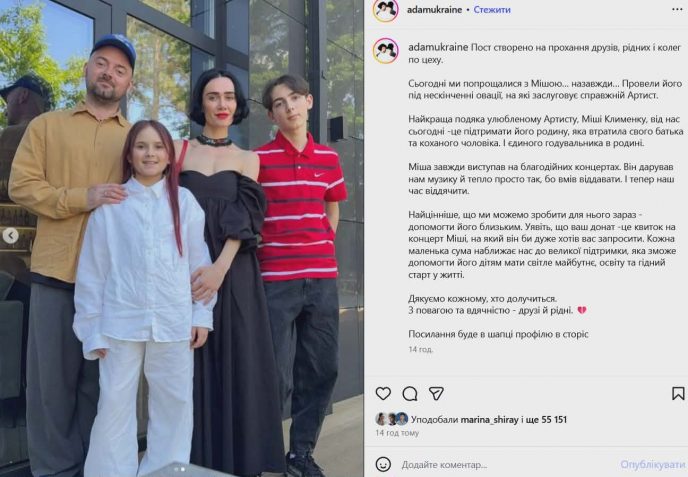Click the liker avatars next to Уподобали
The height and width of the screenshot is (477, 688).
coord(391,419)
